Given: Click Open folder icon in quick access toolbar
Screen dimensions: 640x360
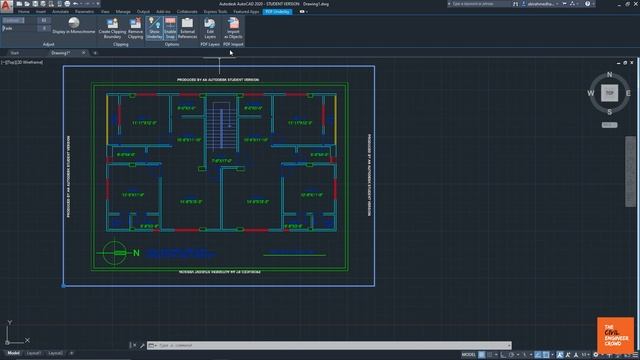Looking at the screenshot, I should point(27,4).
